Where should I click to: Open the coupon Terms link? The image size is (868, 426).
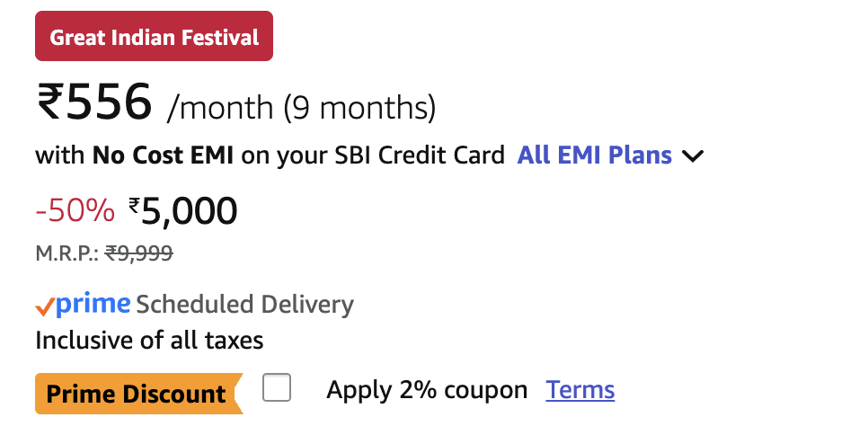(580, 390)
